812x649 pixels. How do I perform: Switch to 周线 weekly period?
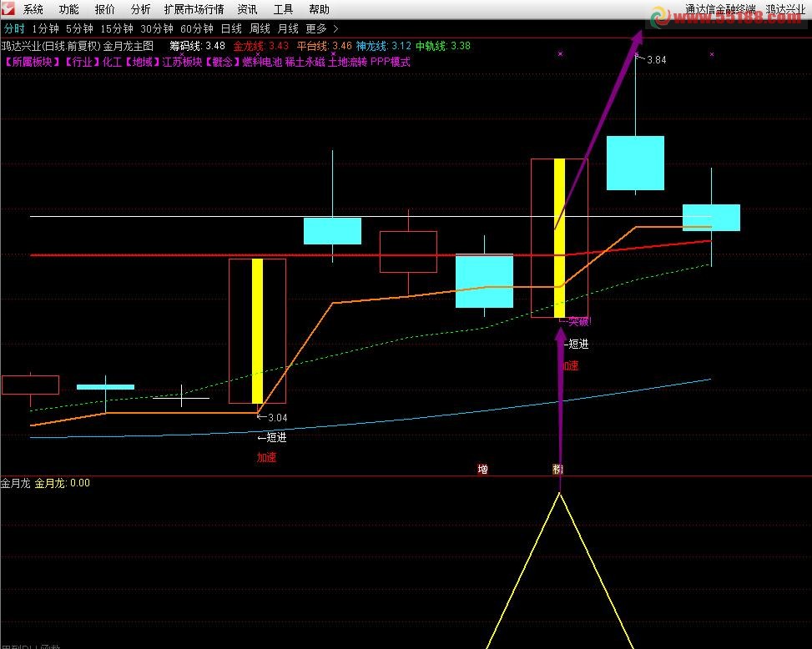(x=260, y=28)
